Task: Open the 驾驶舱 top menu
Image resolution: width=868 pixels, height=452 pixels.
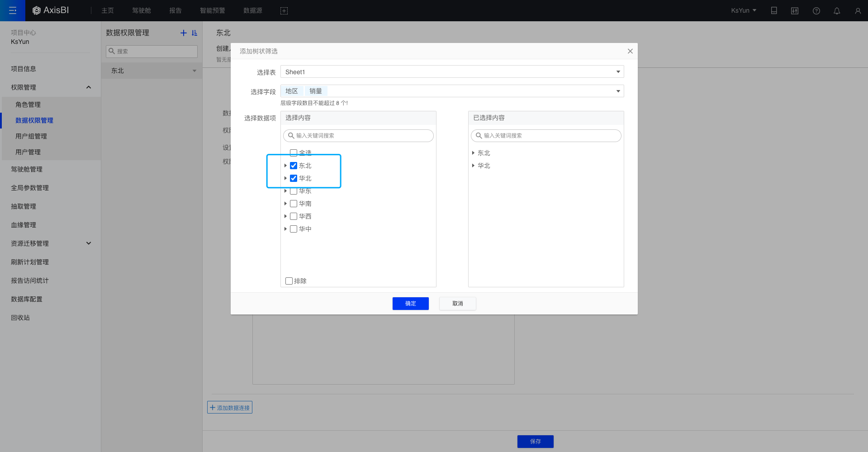Action: pos(141,10)
